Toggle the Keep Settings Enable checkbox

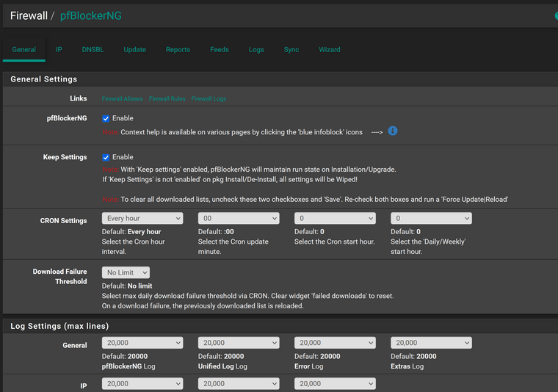tap(106, 157)
